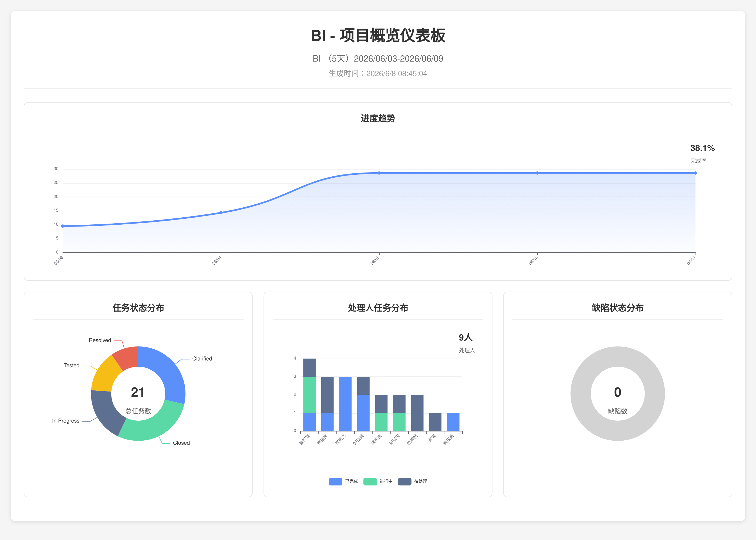The height and width of the screenshot is (540, 756).
Task: Click 宣思文's full blue bar
Action: point(345,404)
